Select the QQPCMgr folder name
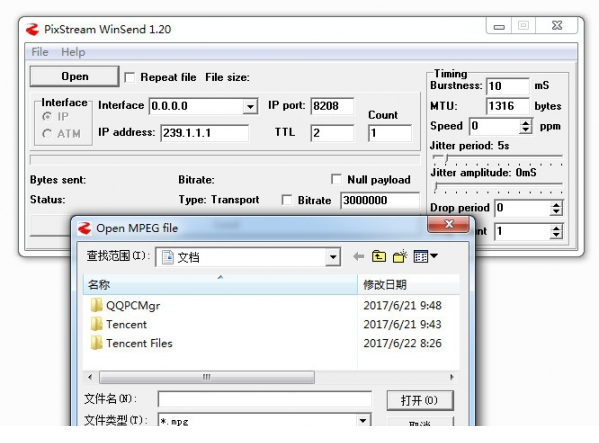Viewport: 599px width, 443px height. [x=133, y=306]
